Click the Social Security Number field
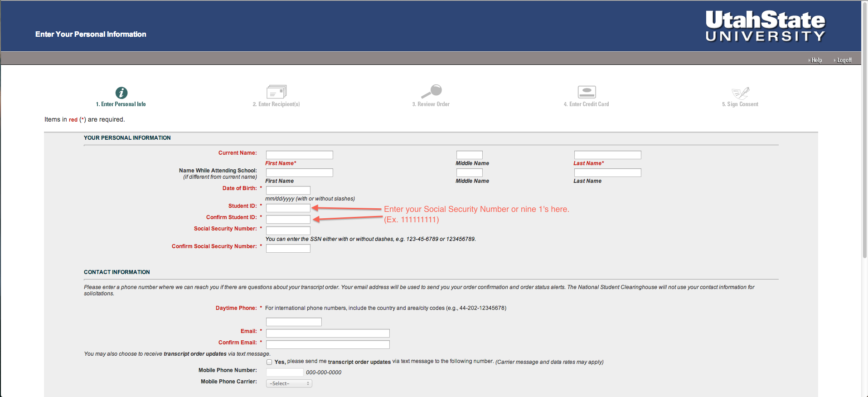The image size is (868, 397). 288,230
